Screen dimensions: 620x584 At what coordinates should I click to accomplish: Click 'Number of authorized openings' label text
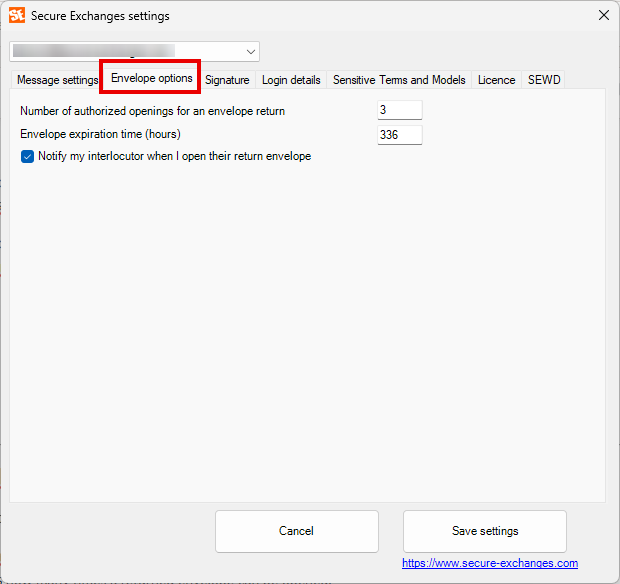pos(152,111)
